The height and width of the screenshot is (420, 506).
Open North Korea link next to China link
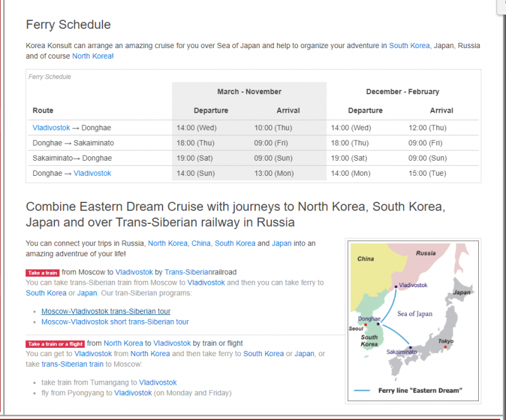coord(168,243)
